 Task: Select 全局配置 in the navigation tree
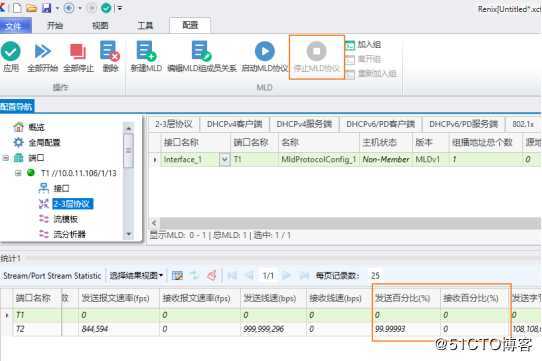click(44, 142)
